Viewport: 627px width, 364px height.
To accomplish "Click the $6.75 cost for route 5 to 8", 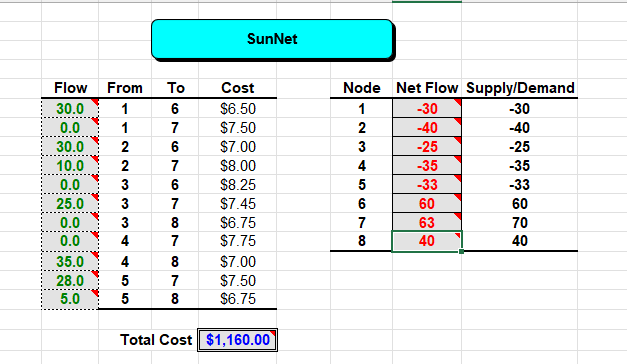I will (238, 299).
